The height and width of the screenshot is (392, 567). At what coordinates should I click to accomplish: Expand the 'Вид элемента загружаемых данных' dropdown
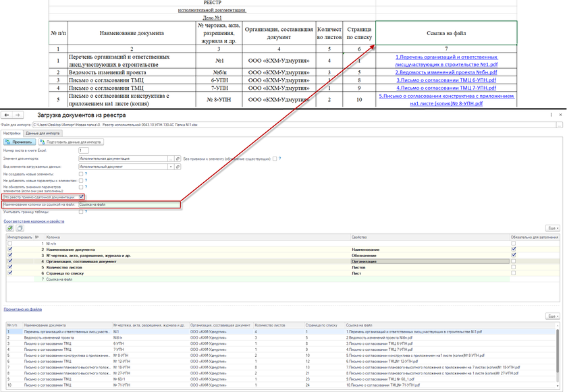tap(171, 166)
